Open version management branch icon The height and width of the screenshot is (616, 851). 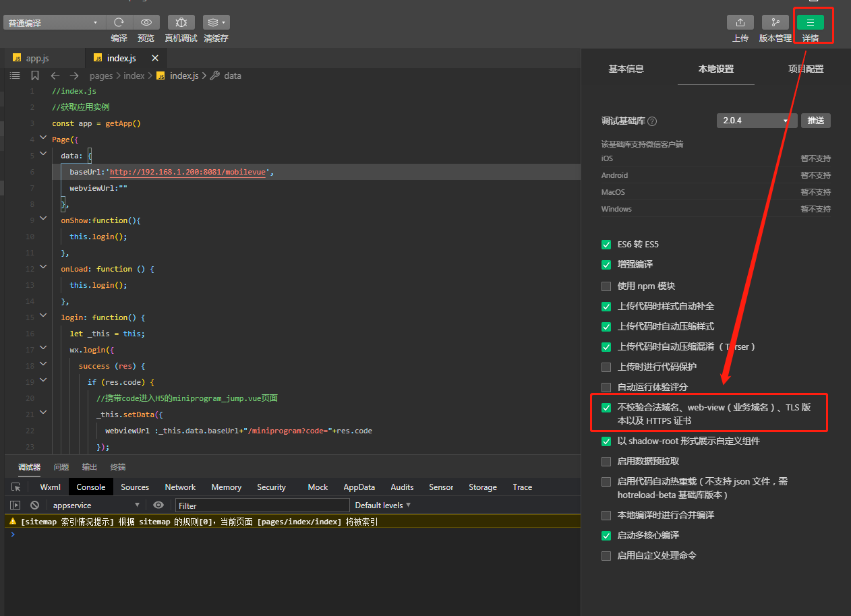(775, 22)
